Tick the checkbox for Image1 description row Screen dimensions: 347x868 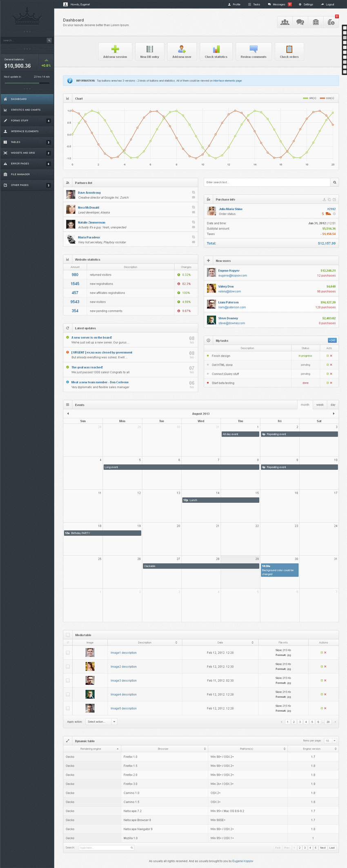coord(68,653)
